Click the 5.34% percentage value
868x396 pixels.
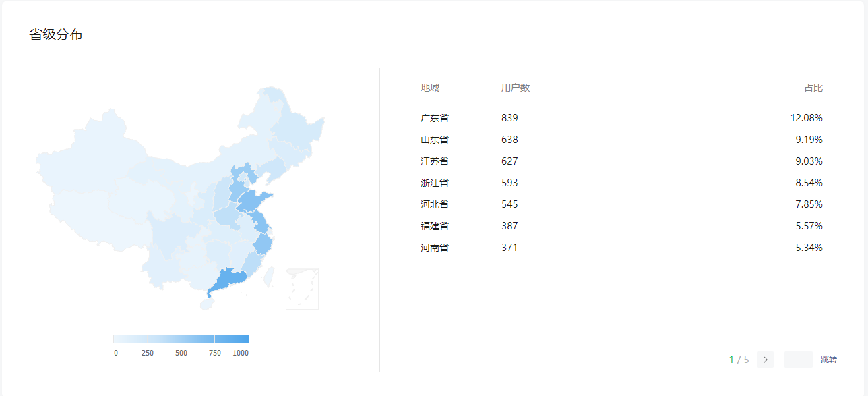pyautogui.click(x=809, y=248)
